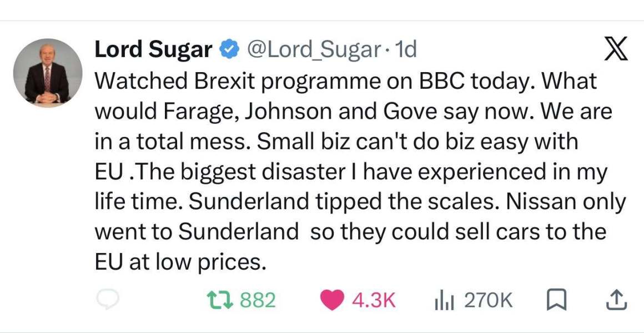This screenshot has width=644, height=333.
Task: Bookmark this tweet with the bookmark icon
Action: coord(556,301)
